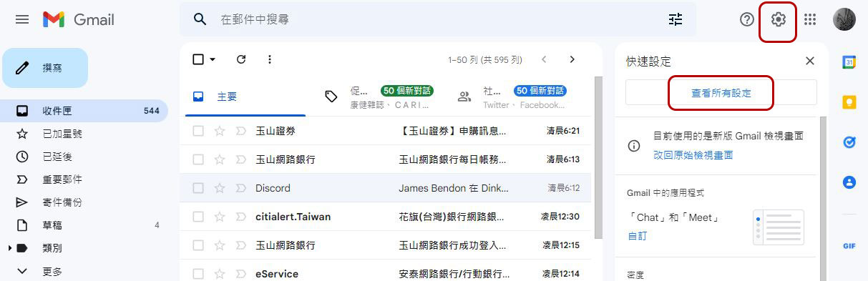Star the Discord email

pos(220,188)
